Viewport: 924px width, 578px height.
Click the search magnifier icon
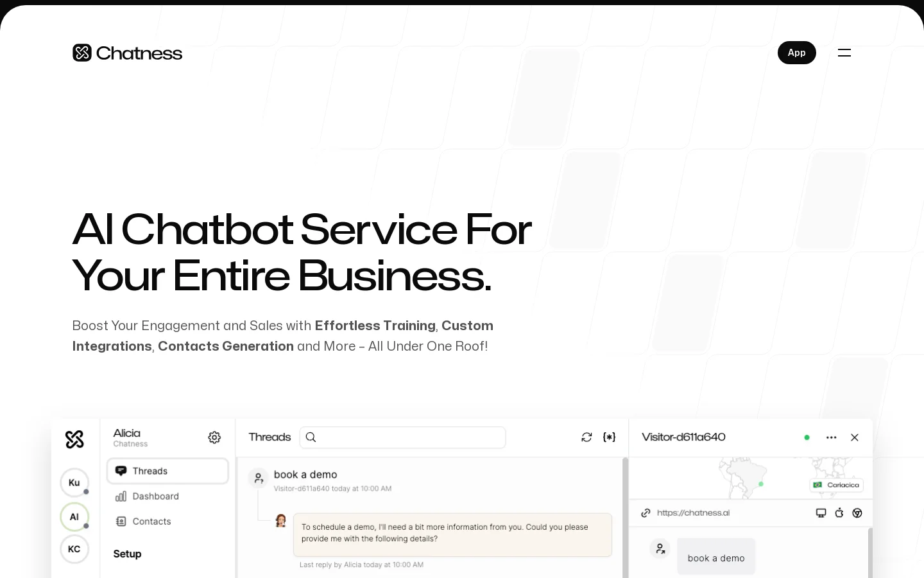(x=311, y=437)
